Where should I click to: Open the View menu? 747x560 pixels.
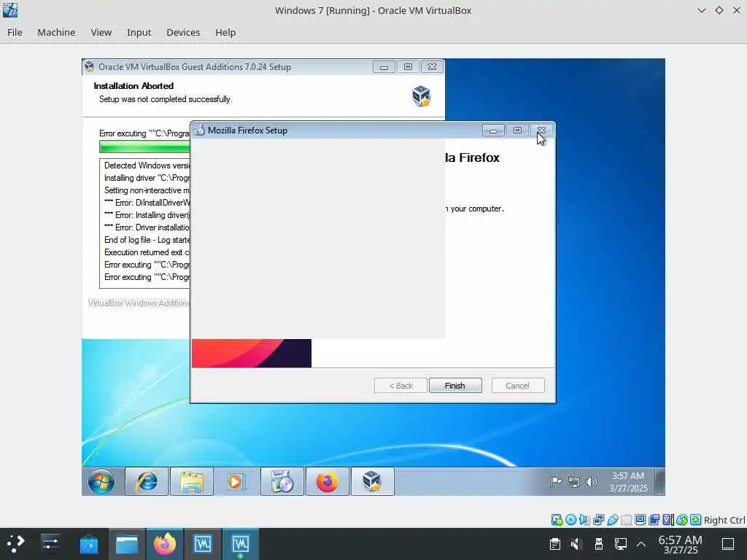(x=101, y=32)
